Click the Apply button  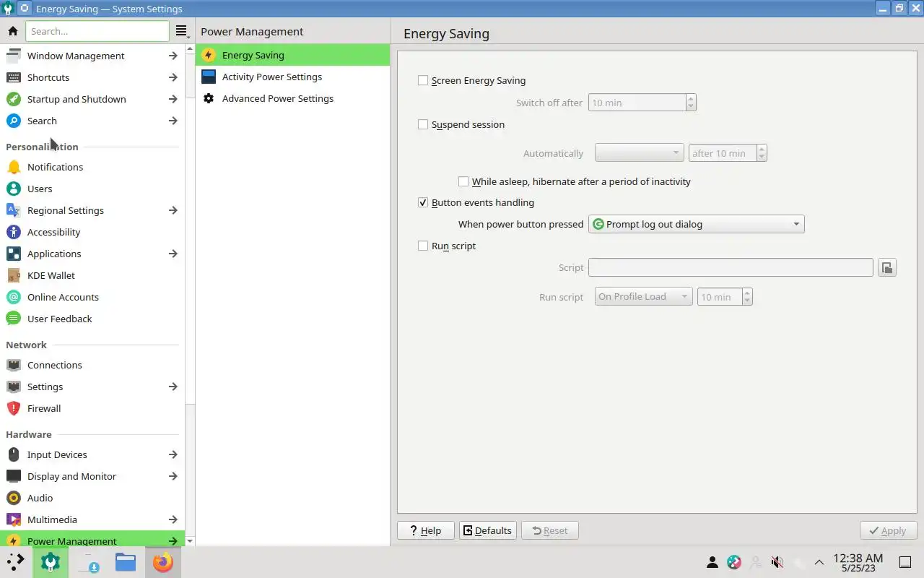pos(888,530)
